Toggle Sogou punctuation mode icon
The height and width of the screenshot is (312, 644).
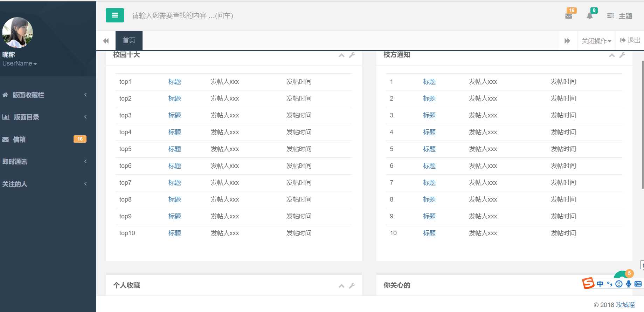tap(610, 284)
